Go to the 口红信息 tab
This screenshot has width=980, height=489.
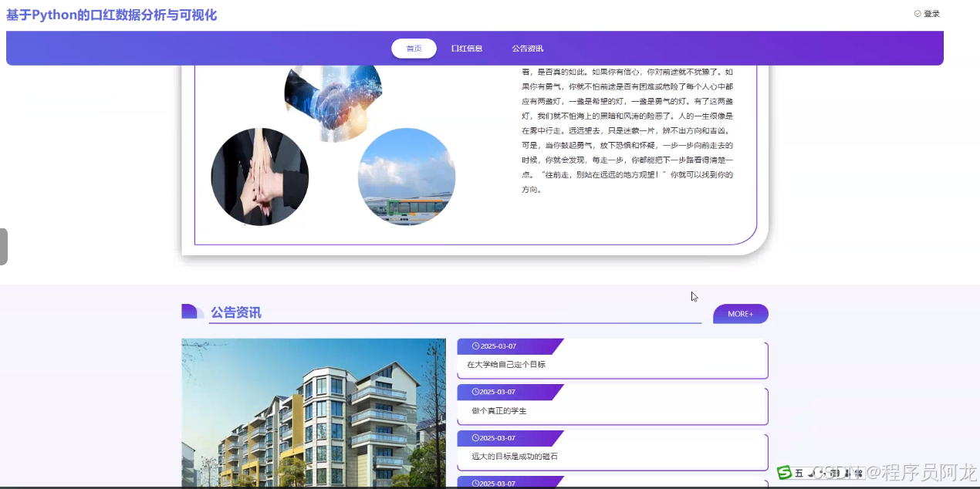point(467,49)
